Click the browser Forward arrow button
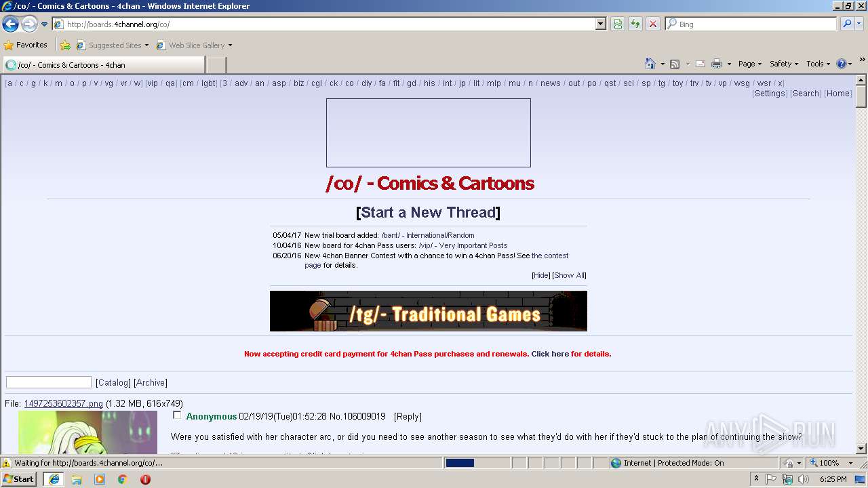Image resolution: width=868 pixels, height=488 pixels. (x=29, y=24)
